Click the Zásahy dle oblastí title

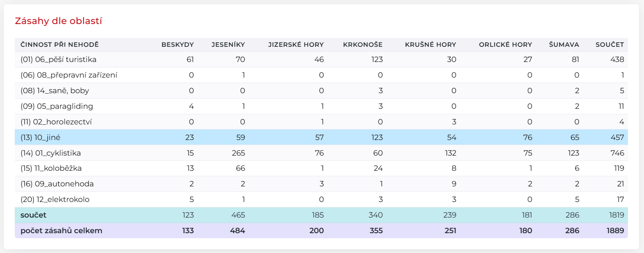pyautogui.click(x=58, y=21)
